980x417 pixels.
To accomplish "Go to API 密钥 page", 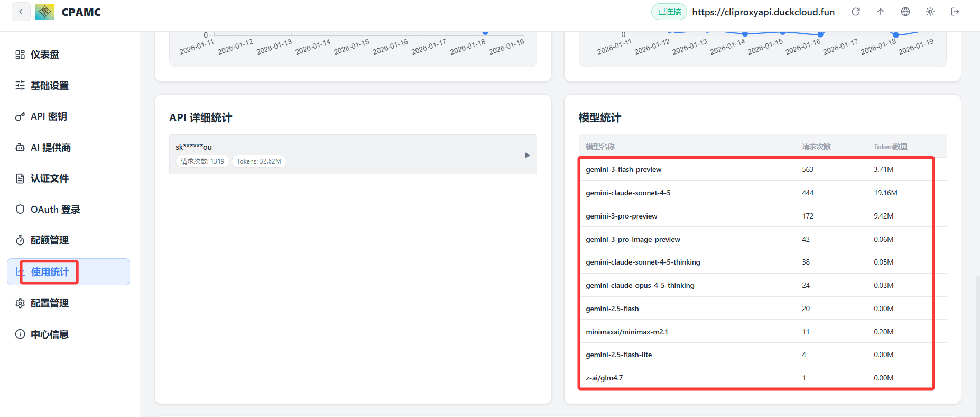I will coord(68,116).
